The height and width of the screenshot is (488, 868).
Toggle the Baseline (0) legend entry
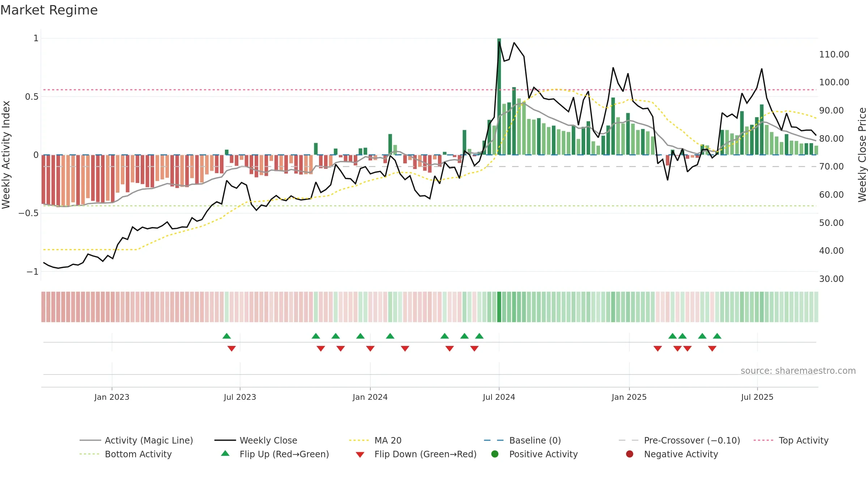pyautogui.click(x=522, y=440)
